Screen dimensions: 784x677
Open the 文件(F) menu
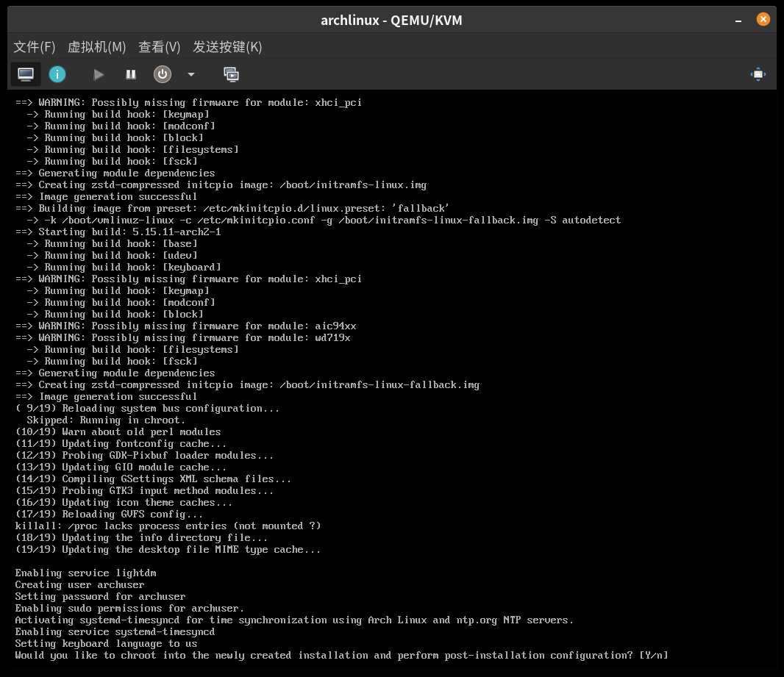[34, 47]
